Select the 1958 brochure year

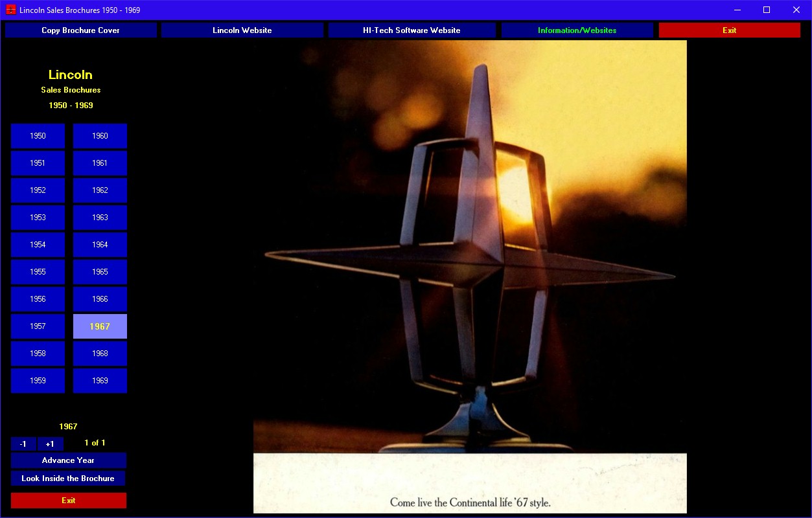[38, 354]
